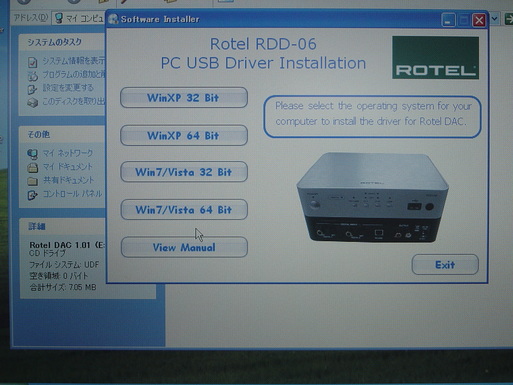Collapse the 詳細 panel header
Screen dimensions: 513x385
pyautogui.click(x=62, y=227)
